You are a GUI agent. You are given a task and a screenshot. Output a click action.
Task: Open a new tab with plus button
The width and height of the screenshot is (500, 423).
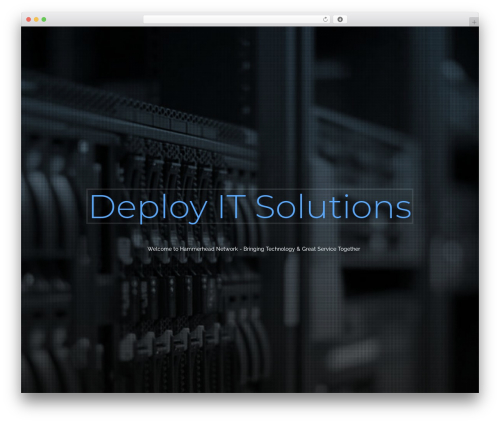coord(474,22)
